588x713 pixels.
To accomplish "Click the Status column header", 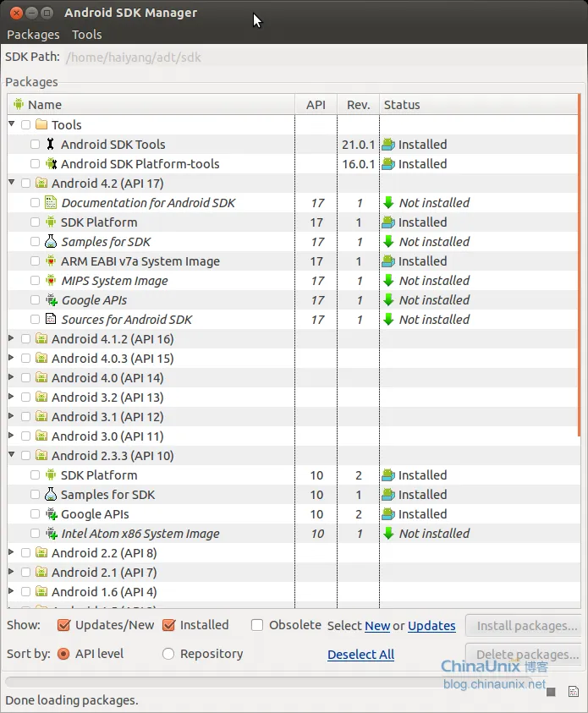I will [x=478, y=105].
